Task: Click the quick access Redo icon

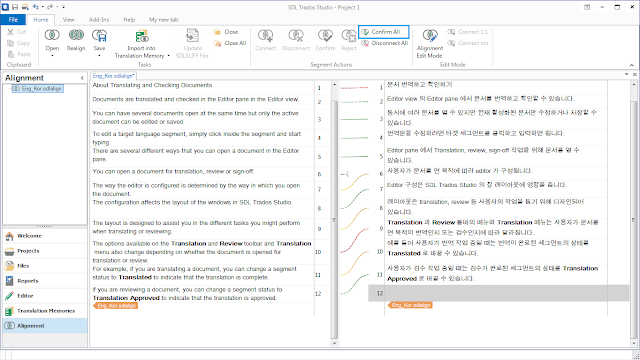Action: coord(50,7)
